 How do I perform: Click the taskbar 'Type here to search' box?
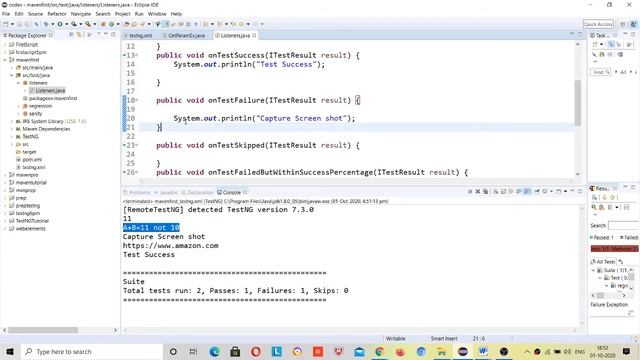[92, 351]
